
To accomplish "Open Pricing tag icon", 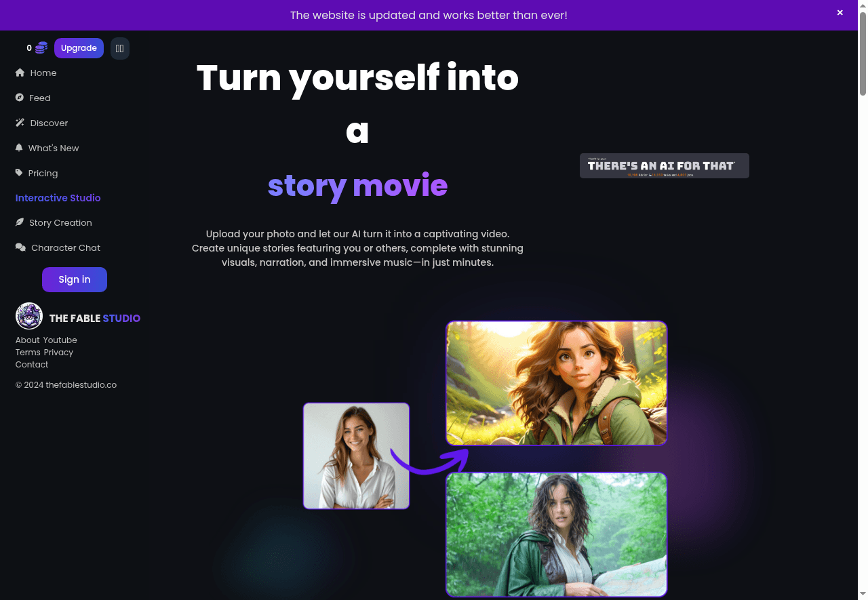I will tap(19, 173).
